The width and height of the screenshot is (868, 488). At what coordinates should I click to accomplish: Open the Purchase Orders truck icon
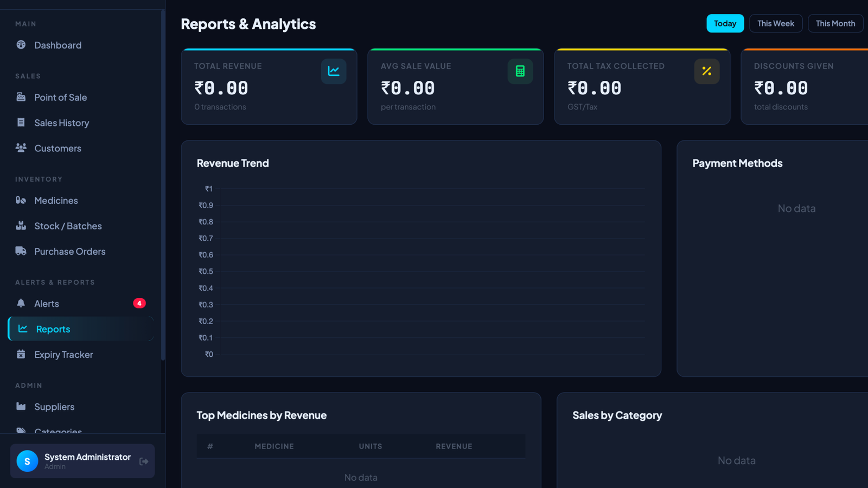[21, 251]
